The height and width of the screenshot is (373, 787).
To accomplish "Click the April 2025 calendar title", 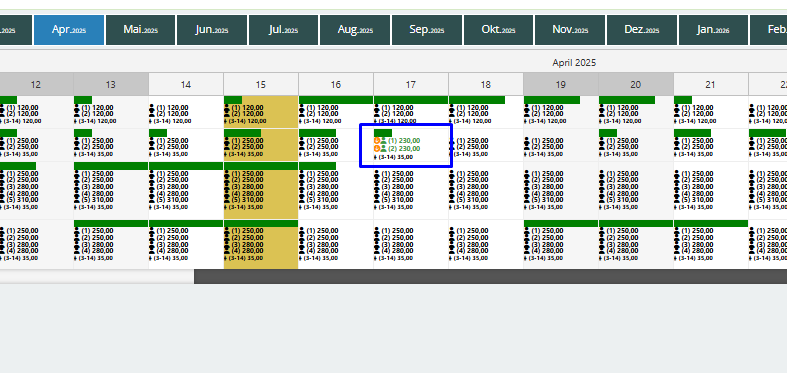I will click(574, 63).
